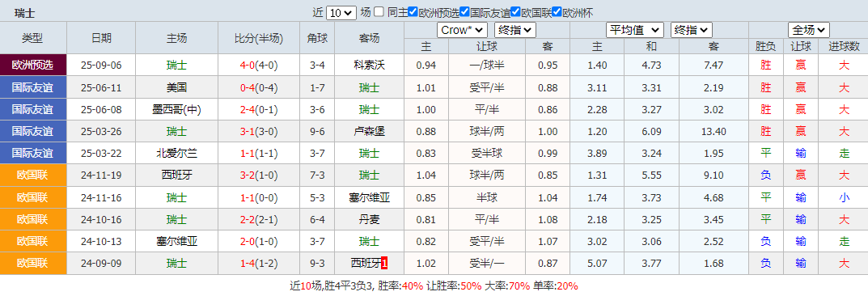Viewport: 868px width, 296px height.
Task: Uncheck the 欧洲预选 filter checkbox
Action: pyautogui.click(x=413, y=12)
